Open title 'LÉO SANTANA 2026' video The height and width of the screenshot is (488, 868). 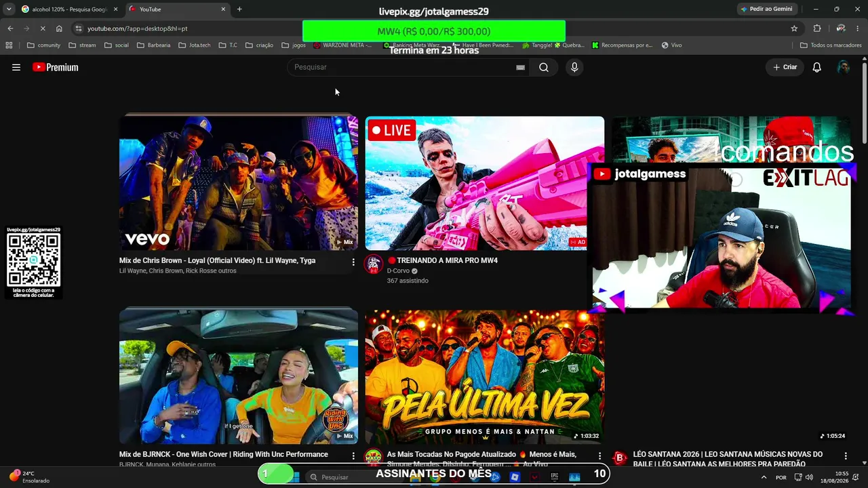[x=728, y=459]
